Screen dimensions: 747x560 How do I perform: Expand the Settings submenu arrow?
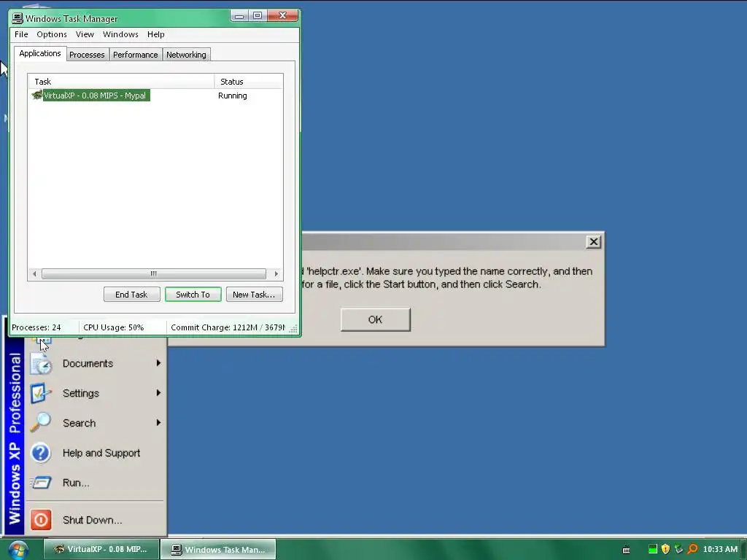click(158, 393)
